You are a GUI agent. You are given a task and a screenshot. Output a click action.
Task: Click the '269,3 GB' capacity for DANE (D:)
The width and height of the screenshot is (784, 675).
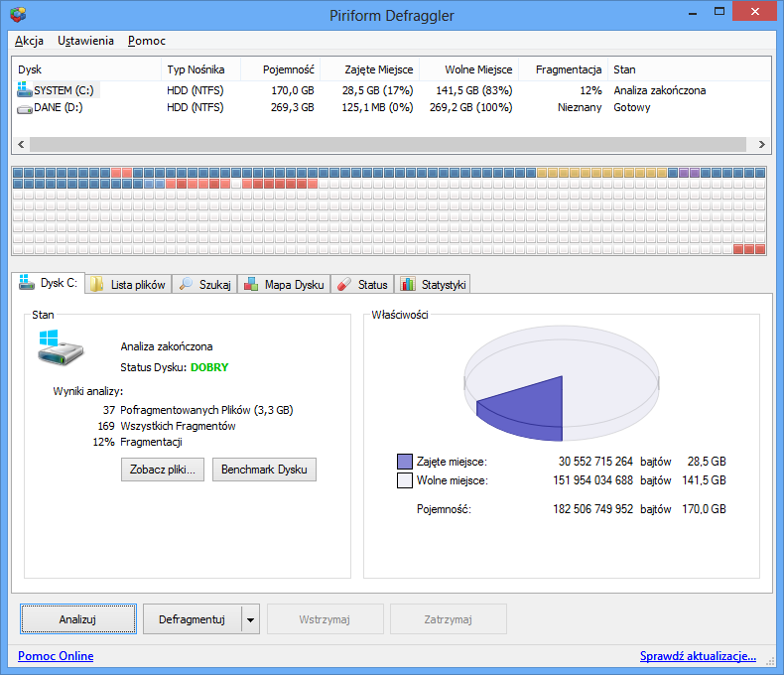click(x=293, y=107)
